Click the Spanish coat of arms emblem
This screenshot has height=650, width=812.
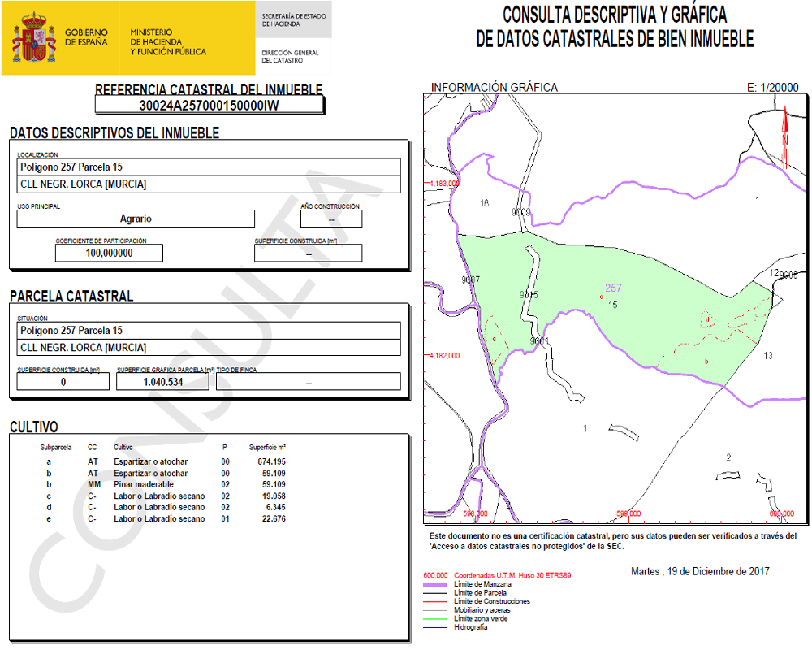34,38
